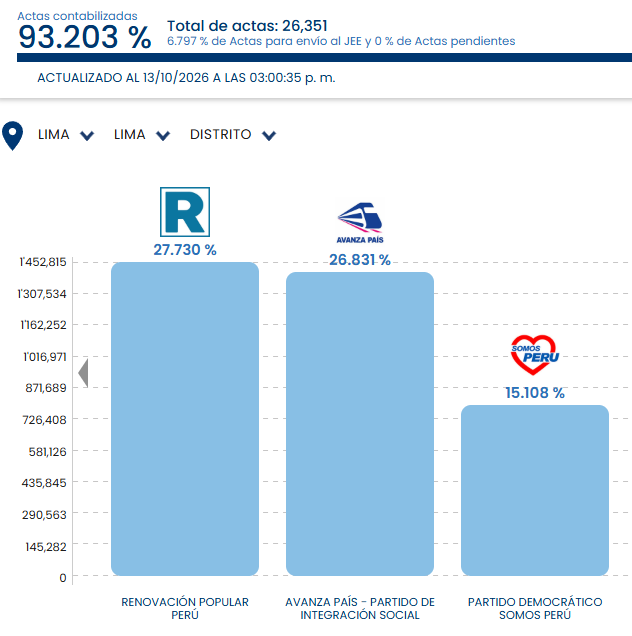Click the 726,408 axis value
Viewport: 632px width, 636px height.
click(44, 419)
